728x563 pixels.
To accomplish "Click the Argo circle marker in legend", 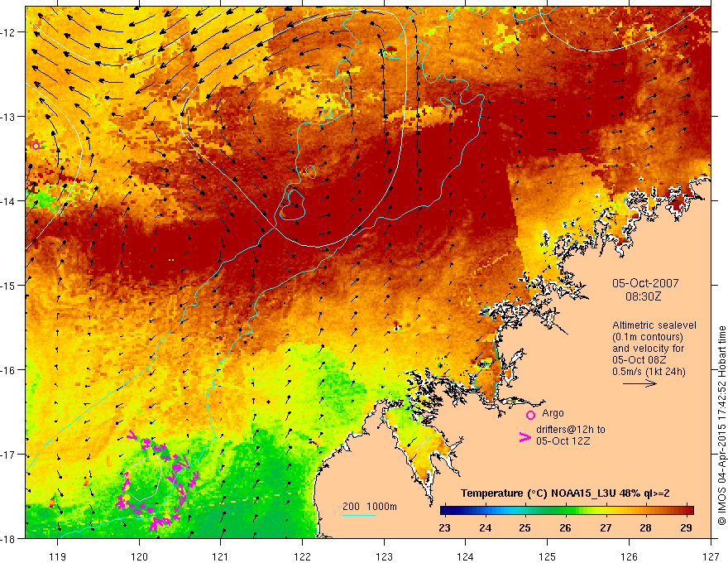I will [530, 415].
